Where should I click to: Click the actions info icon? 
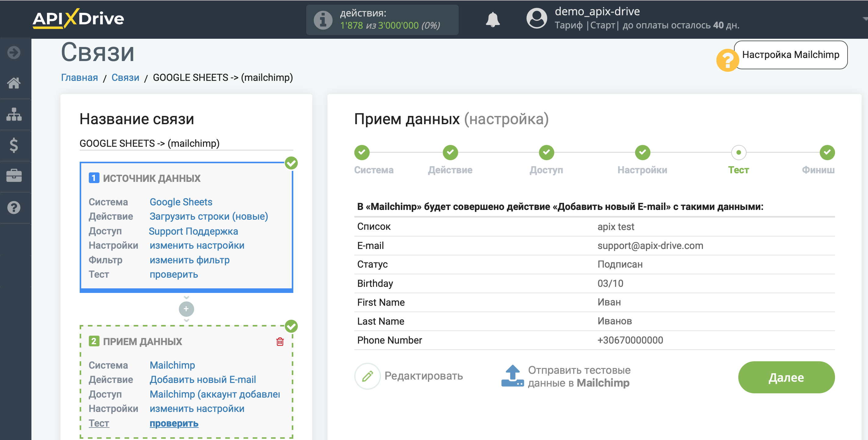323,20
